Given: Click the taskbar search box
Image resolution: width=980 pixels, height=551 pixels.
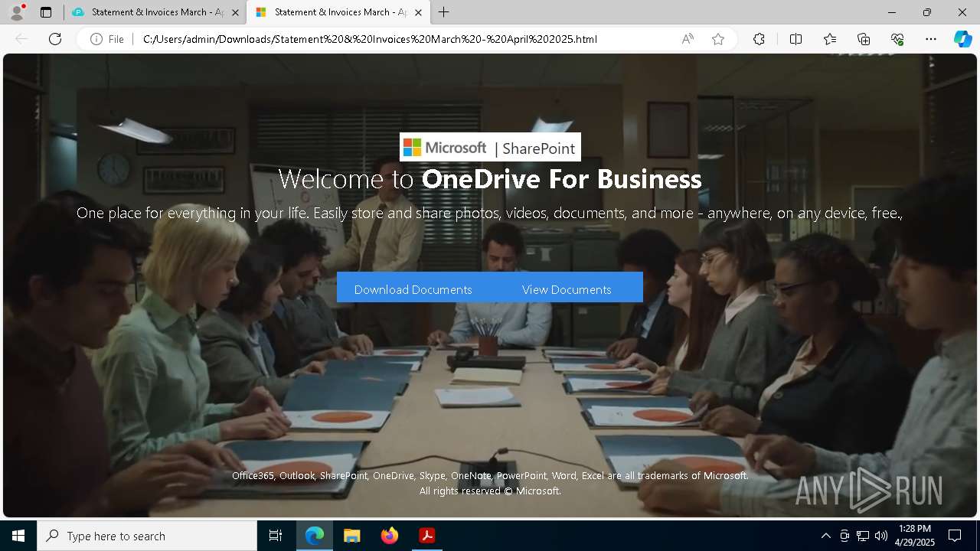Looking at the screenshot, I should [147, 536].
